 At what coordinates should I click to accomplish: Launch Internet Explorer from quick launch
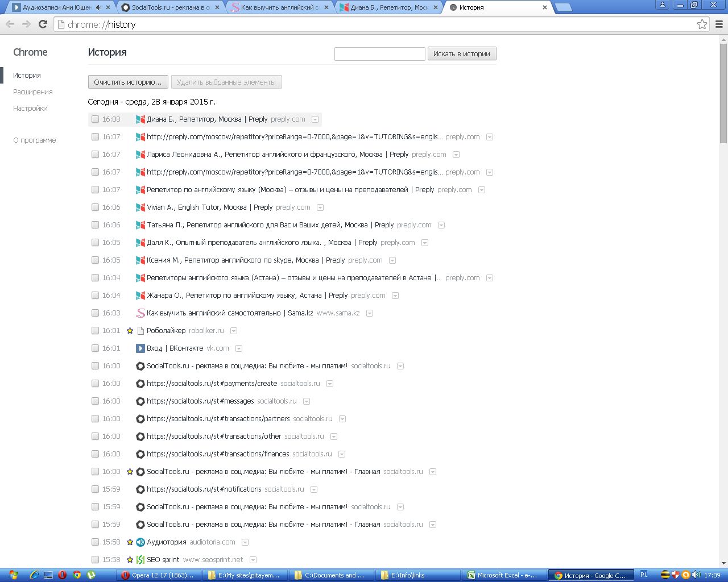(x=34, y=575)
